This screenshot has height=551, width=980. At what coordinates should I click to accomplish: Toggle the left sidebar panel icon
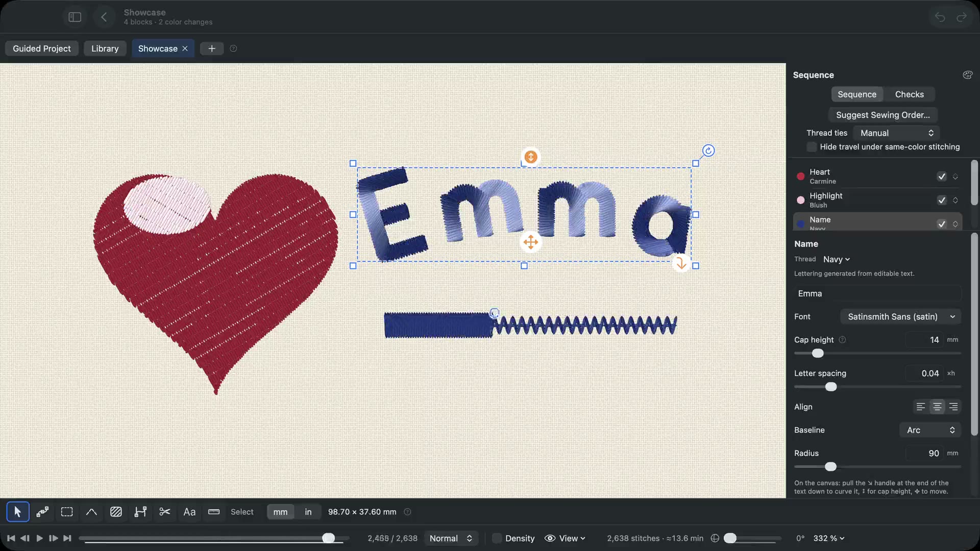(75, 17)
